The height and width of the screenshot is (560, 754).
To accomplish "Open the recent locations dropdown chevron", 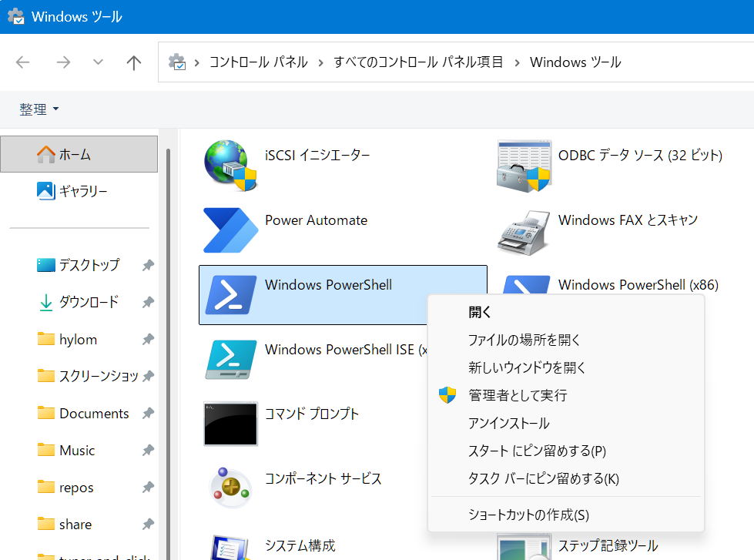I will (x=97, y=62).
